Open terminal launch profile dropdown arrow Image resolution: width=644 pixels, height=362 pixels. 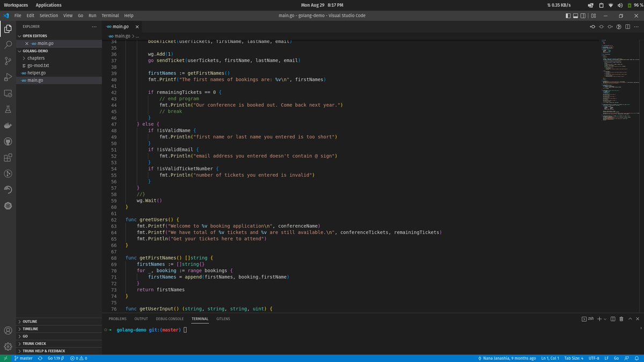605,319
